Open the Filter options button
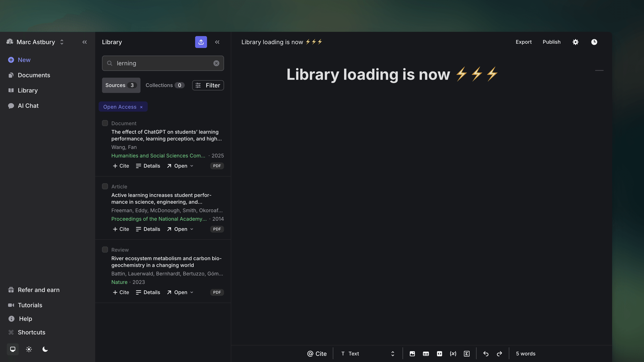644x362 pixels. [208, 85]
